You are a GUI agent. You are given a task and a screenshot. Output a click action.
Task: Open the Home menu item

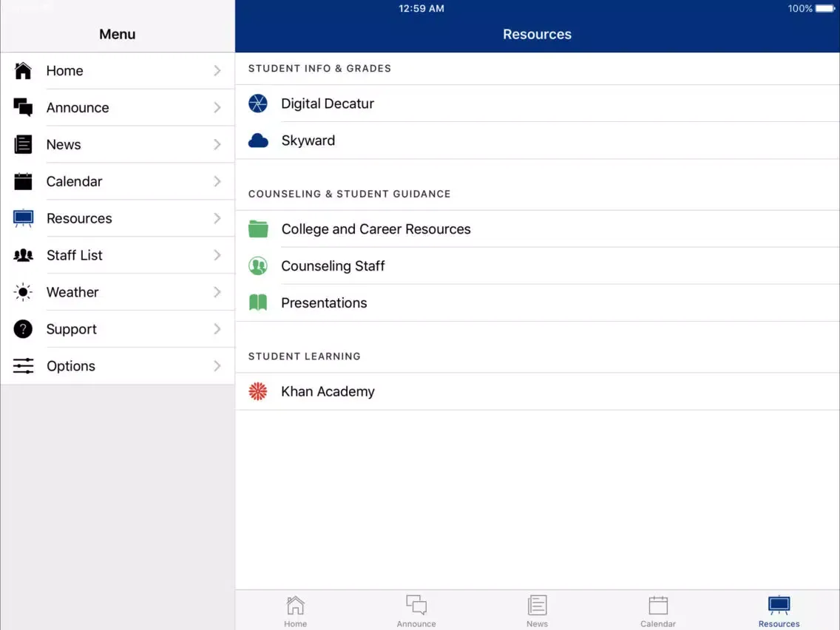pos(118,71)
